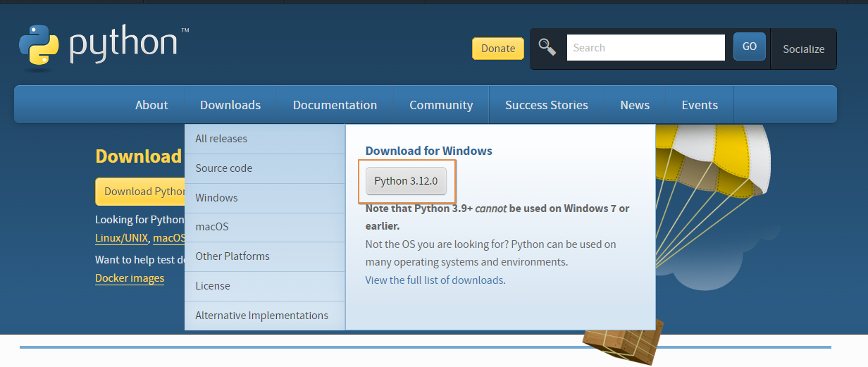Select Other Platforms in Downloads submenu
This screenshot has height=367, width=868.
click(x=265, y=256)
